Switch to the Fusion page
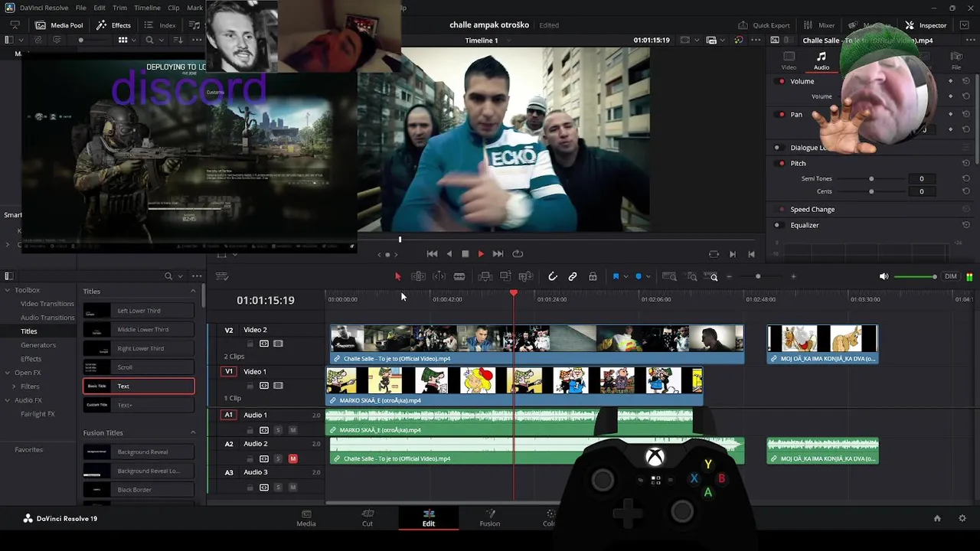Viewport: 980px width, 551px height. [x=490, y=518]
